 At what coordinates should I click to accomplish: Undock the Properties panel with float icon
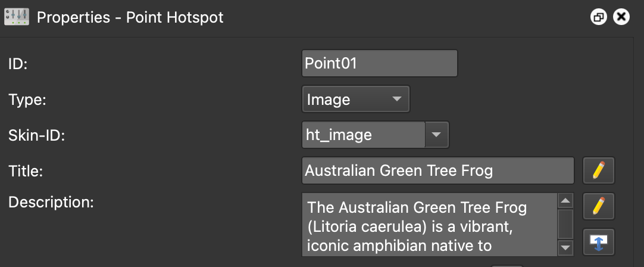click(598, 17)
